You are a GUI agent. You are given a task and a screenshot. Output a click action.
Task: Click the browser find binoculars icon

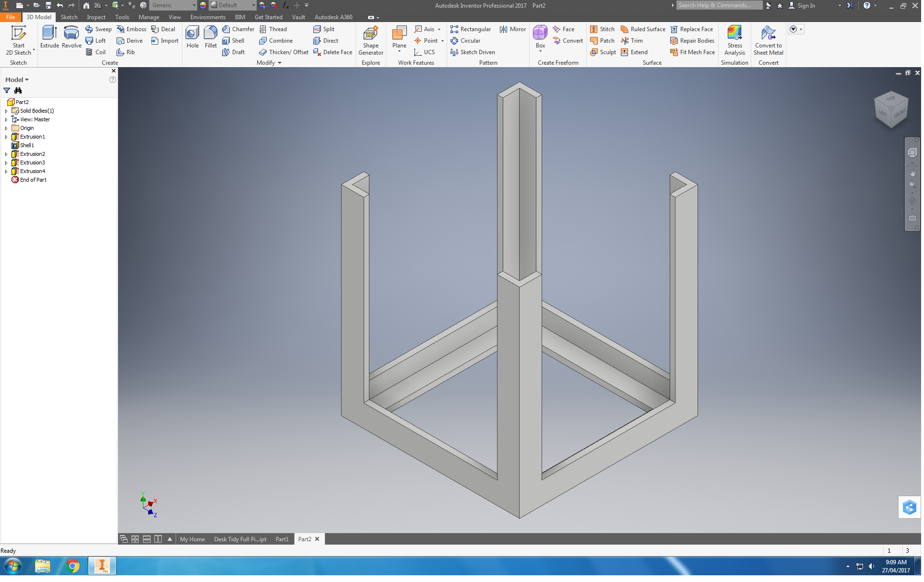click(x=18, y=91)
